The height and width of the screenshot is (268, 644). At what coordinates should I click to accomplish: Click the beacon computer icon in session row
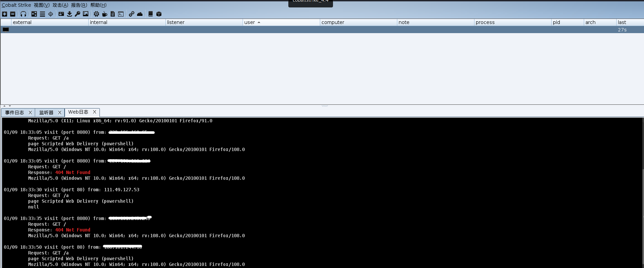6,30
